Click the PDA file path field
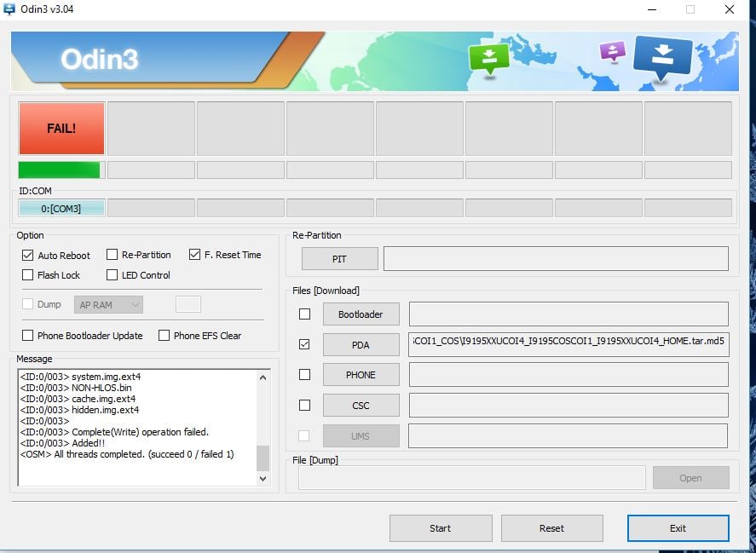This screenshot has height=553, width=756. [568, 344]
